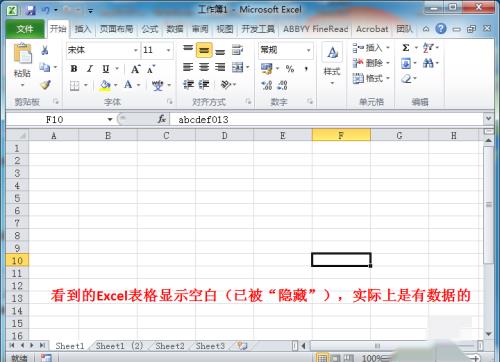Open the Sheet2 worksheet tab

[170, 346]
